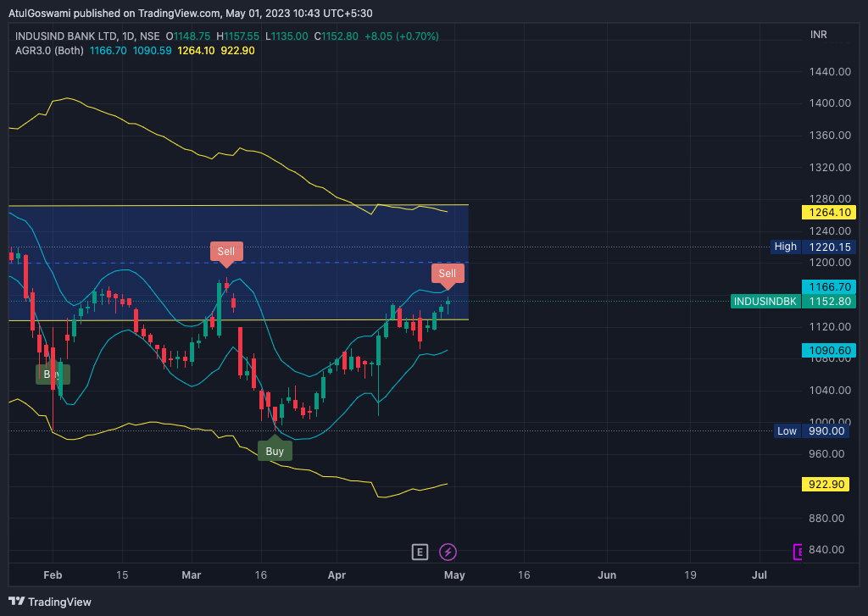Viewport: 868px width, 616px height.
Task: Click the May date on time axis
Action: [x=454, y=575]
